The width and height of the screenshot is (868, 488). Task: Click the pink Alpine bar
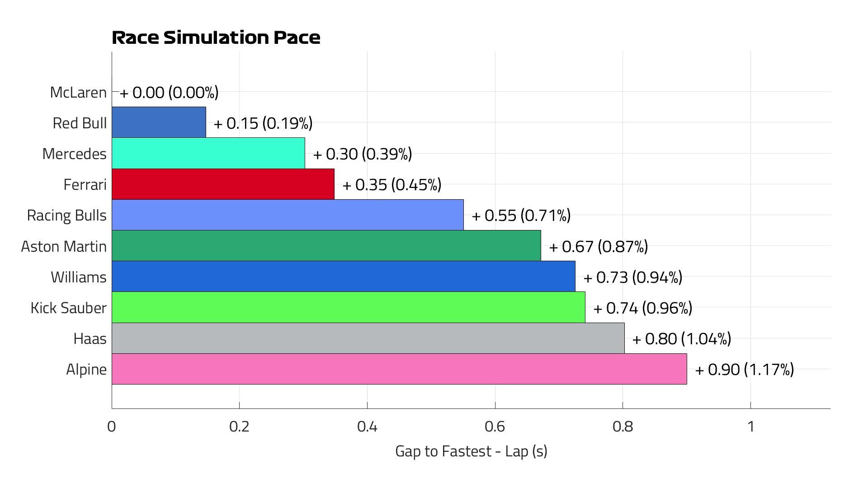click(399, 369)
